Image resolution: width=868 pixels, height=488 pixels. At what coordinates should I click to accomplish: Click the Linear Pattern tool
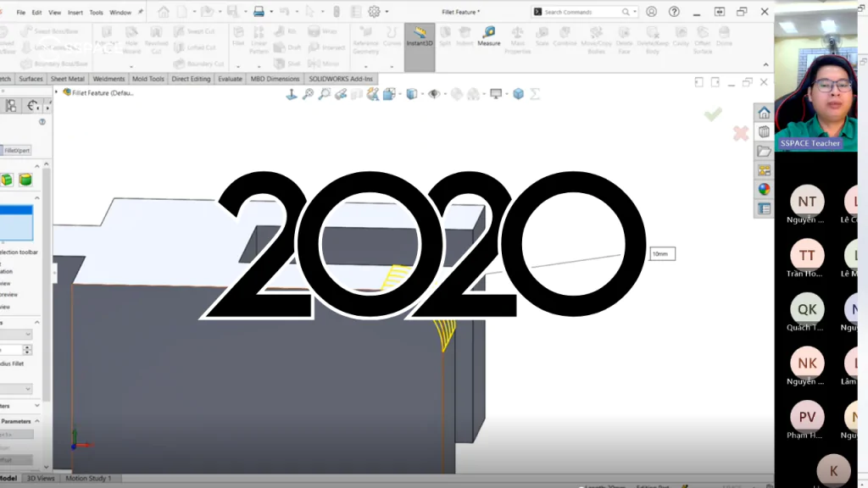point(259,40)
